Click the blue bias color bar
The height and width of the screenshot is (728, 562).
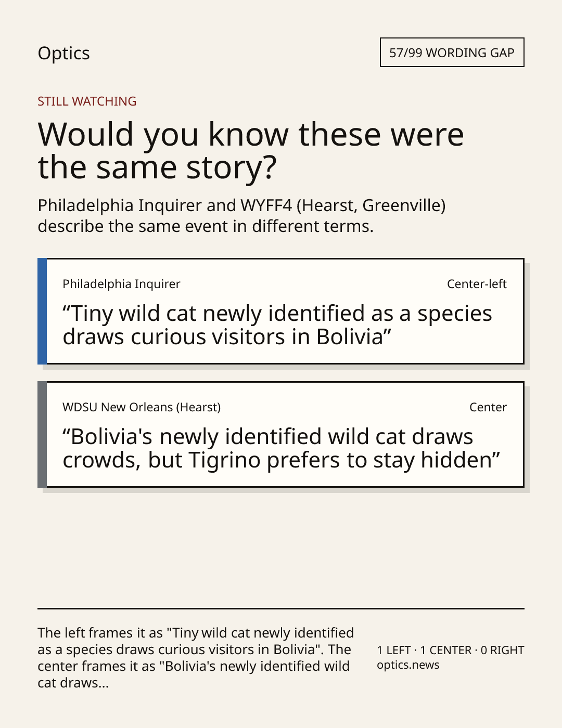point(42,311)
